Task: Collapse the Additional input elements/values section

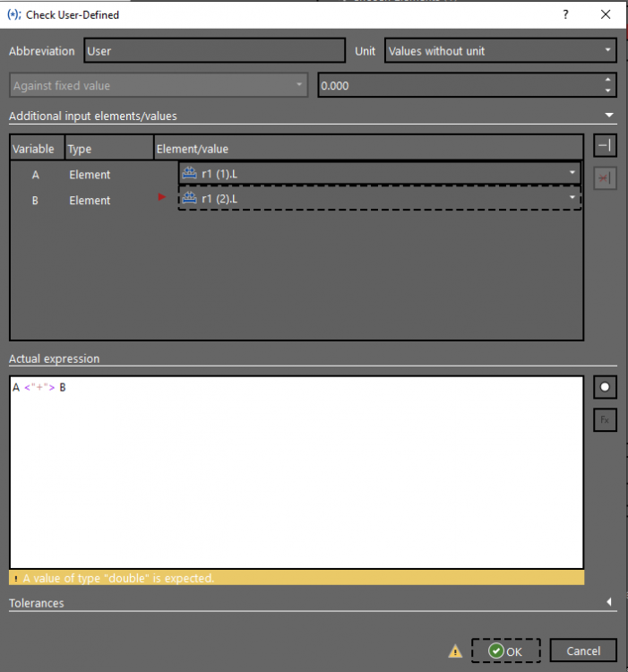Action: pyautogui.click(x=609, y=115)
